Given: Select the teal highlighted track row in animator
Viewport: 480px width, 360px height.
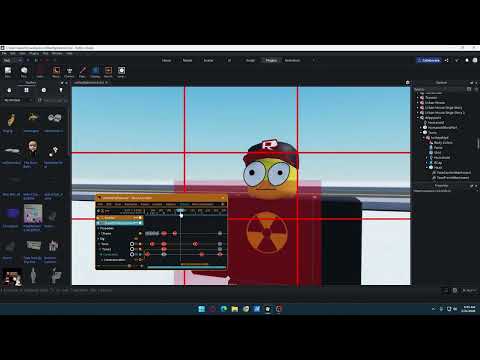Looking at the screenshot, I should coord(120,223).
